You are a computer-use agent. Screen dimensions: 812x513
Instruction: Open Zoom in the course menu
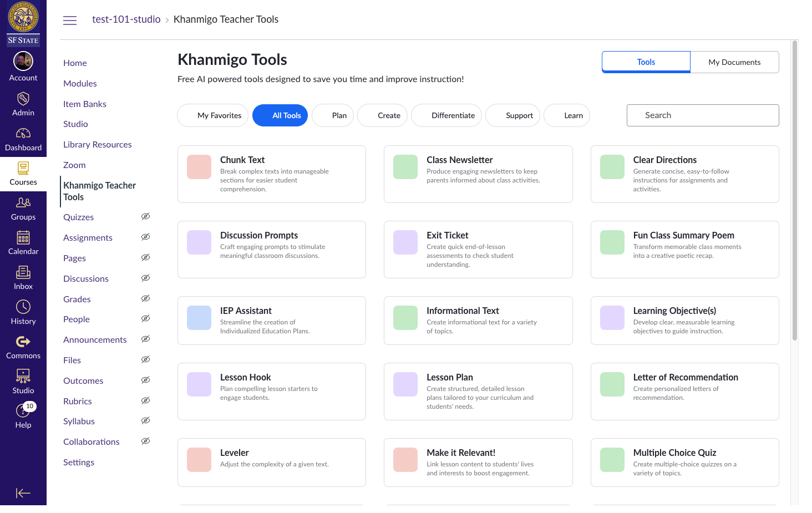pos(74,165)
